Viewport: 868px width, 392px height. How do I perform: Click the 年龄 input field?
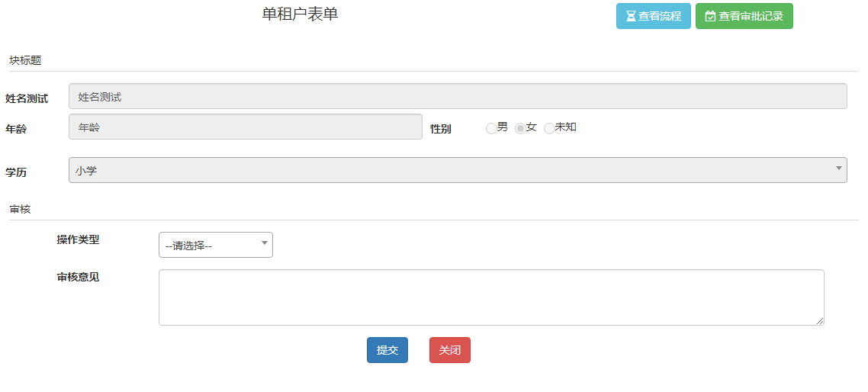click(246, 127)
